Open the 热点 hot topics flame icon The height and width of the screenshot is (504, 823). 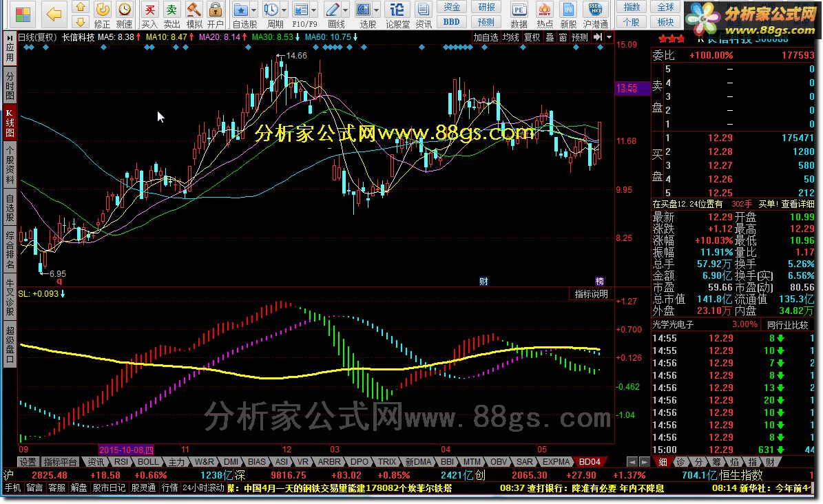[545, 10]
